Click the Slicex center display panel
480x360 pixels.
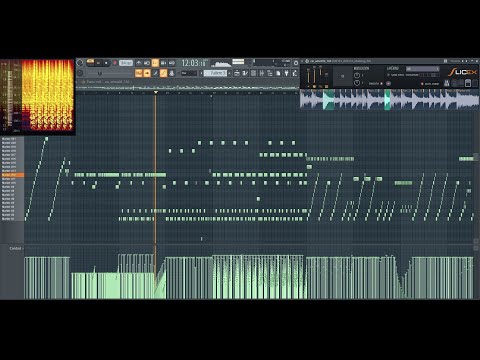pyautogui.click(x=342, y=76)
